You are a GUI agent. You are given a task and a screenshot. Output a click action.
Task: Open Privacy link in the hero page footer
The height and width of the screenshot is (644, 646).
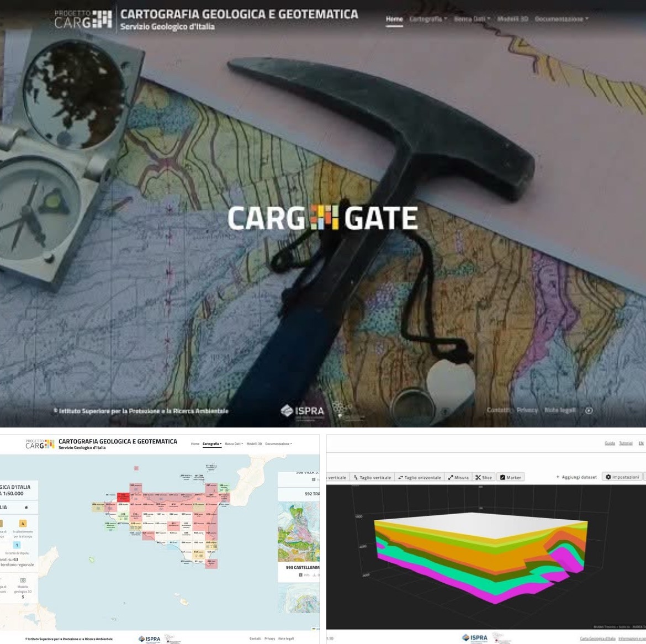click(527, 410)
